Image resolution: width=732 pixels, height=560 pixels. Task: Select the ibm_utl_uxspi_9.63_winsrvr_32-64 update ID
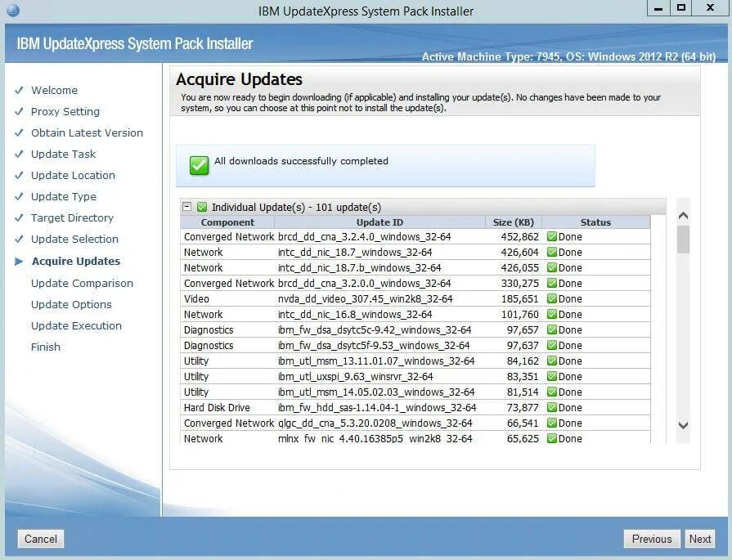pyautogui.click(x=355, y=376)
